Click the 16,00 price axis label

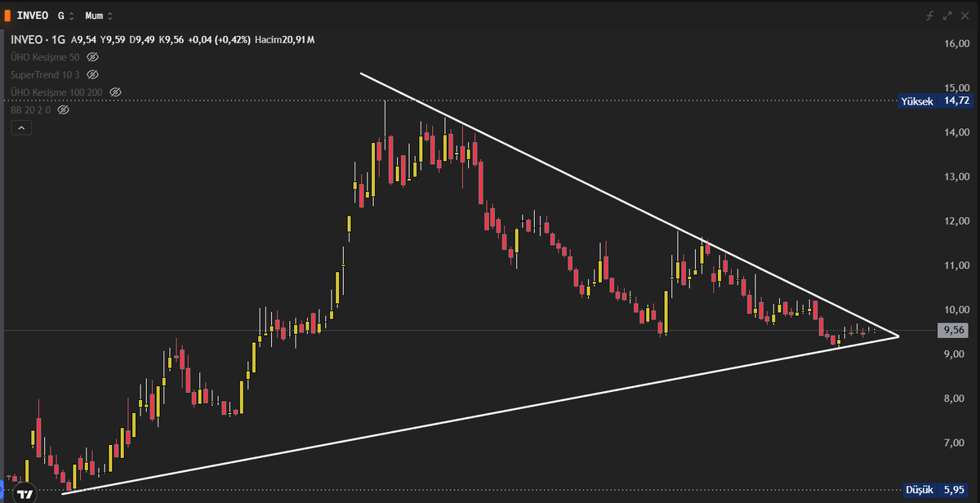[956, 43]
